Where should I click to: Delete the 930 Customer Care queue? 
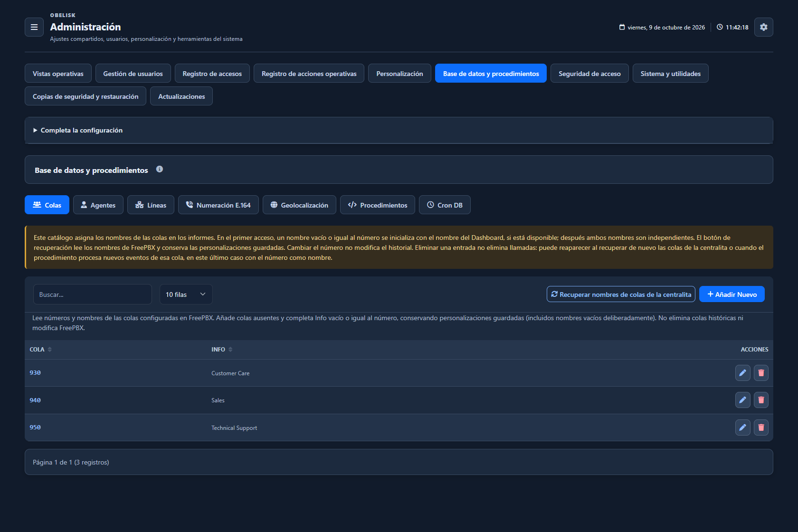pos(761,373)
